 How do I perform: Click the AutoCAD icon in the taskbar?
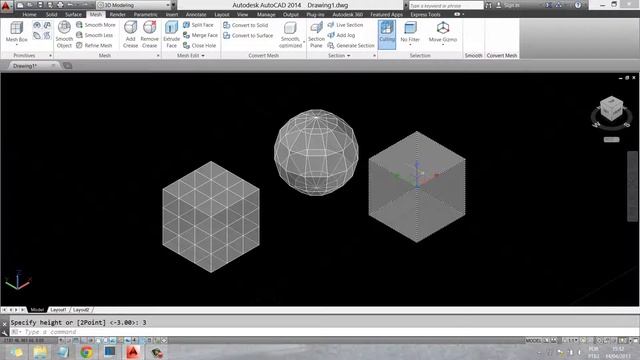(133, 352)
